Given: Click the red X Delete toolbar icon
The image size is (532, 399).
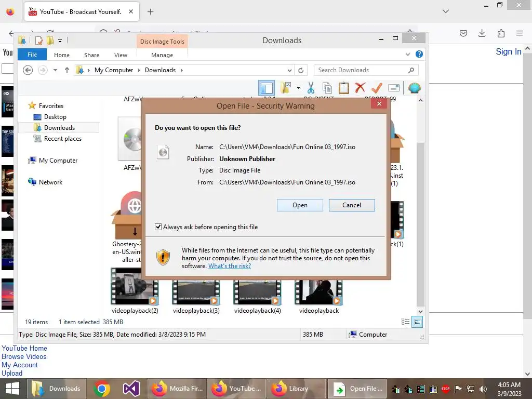Looking at the screenshot, I should click(360, 87).
